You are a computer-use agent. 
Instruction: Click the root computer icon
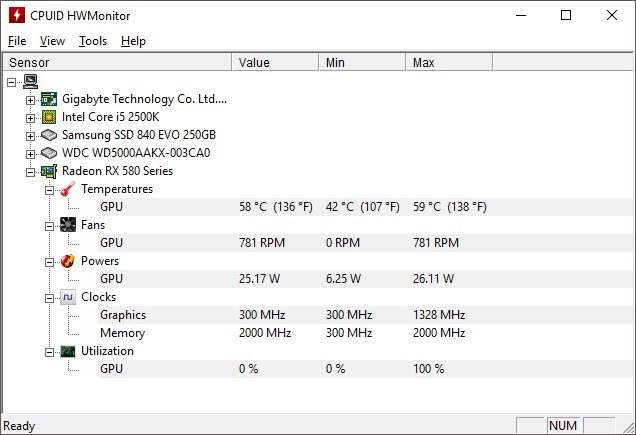point(30,81)
